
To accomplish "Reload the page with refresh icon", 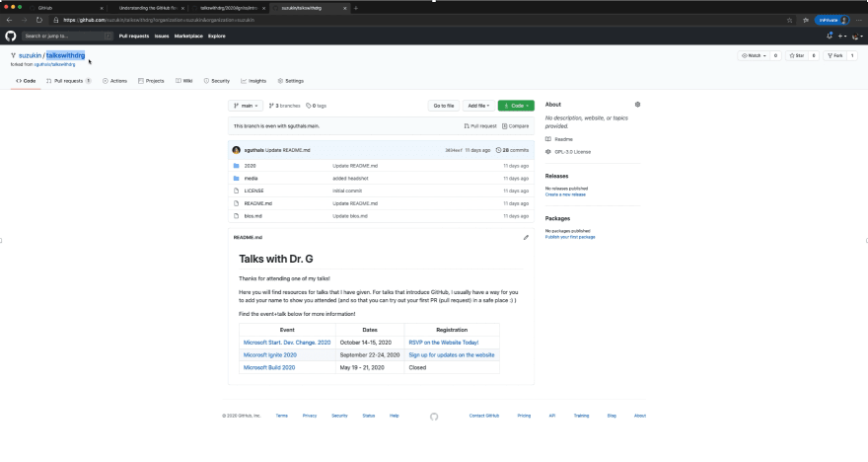I will click(x=38, y=20).
